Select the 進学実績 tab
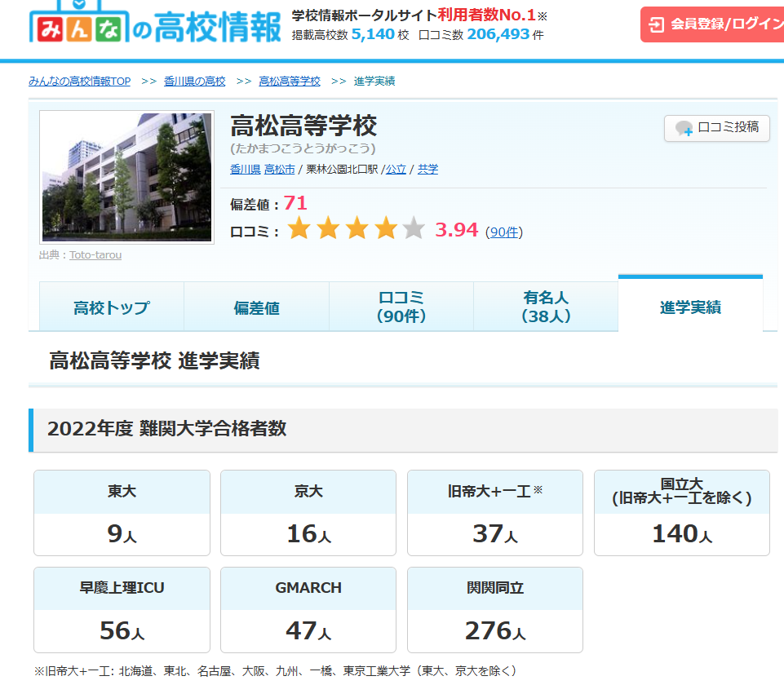Screen dimensions: 784x685 [x=690, y=307]
